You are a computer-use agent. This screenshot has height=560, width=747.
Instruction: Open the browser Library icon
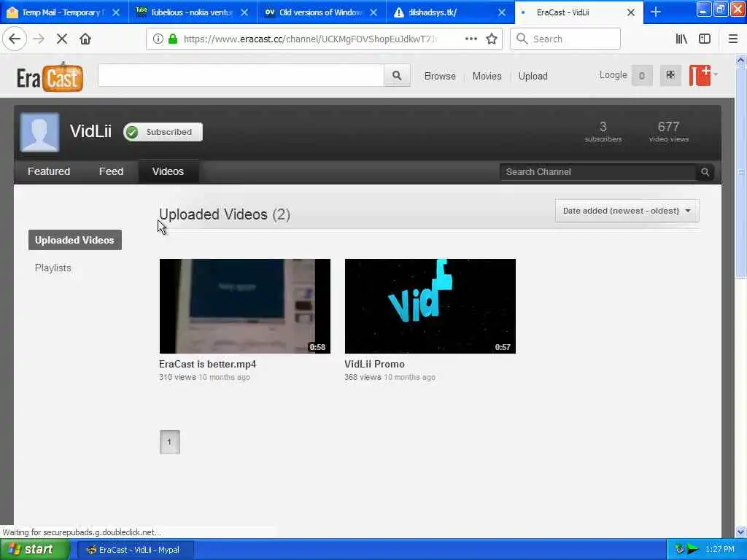click(x=681, y=39)
